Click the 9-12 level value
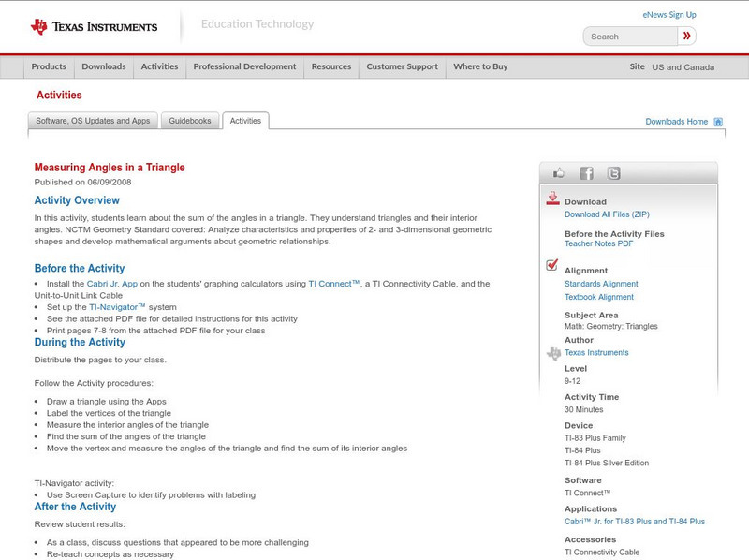Image resolution: width=749 pixels, height=560 pixels. tap(572, 381)
